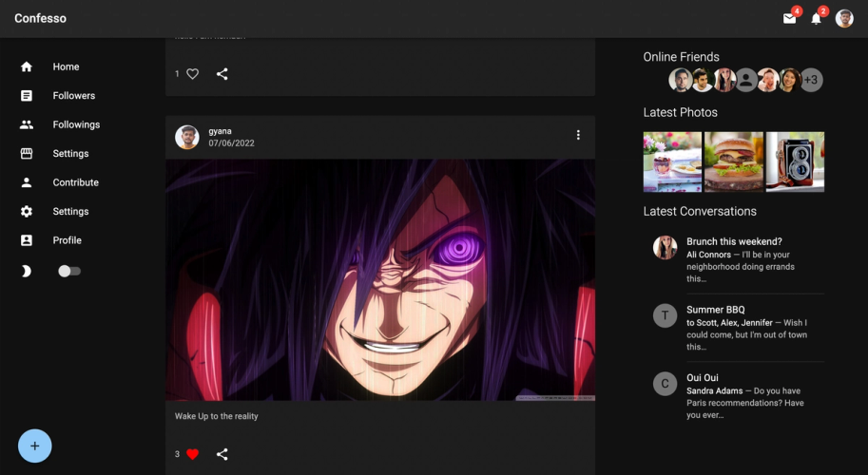Open the user avatar in top bar

(844, 19)
